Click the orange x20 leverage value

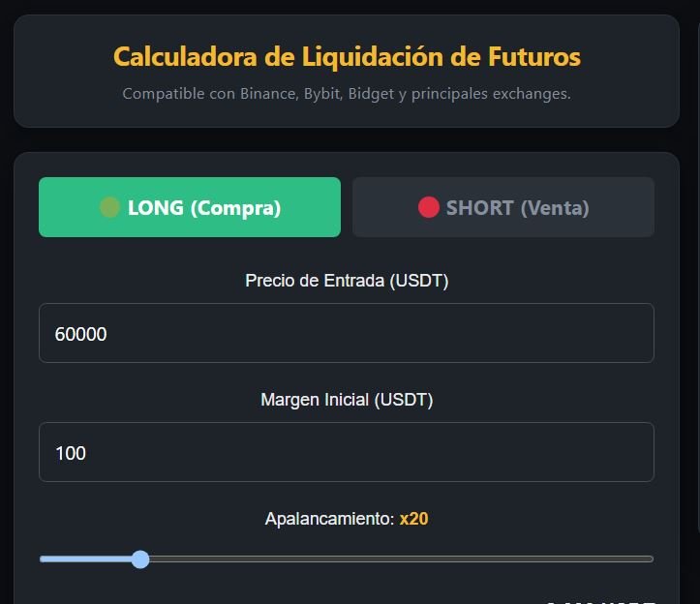click(413, 519)
